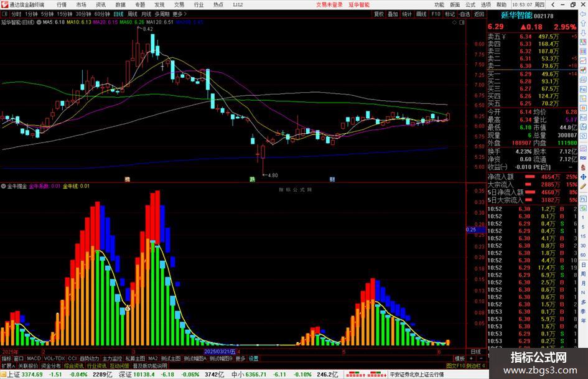This screenshot has width=588, height=379.
Task: Open the 资金分布 tab
Action: pyautogui.click(x=50, y=366)
